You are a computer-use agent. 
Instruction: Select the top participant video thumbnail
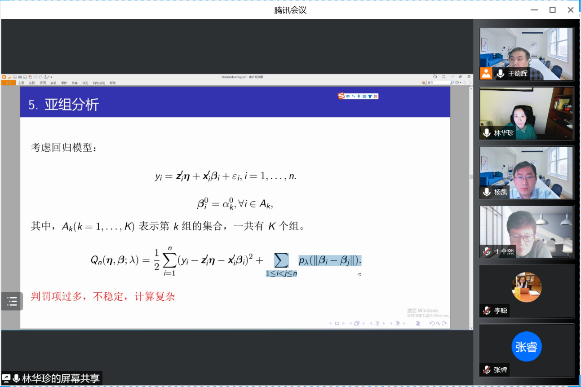pos(526,54)
